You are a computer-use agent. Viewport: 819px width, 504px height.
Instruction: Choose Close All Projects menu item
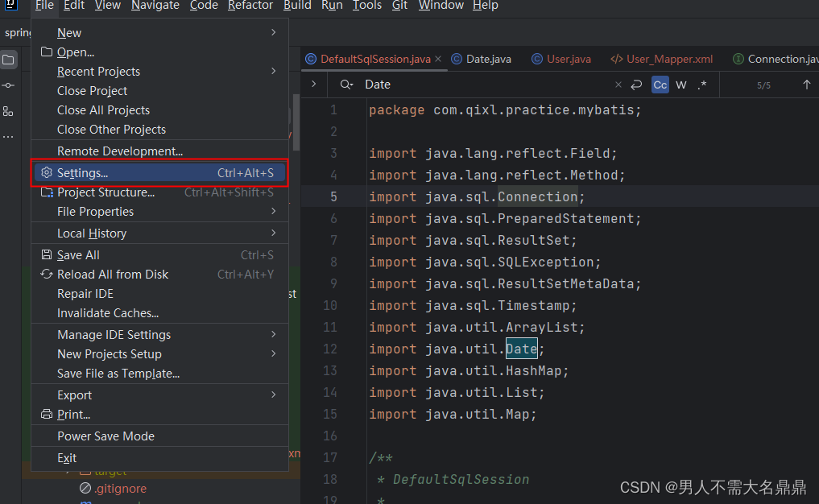pyautogui.click(x=159, y=109)
